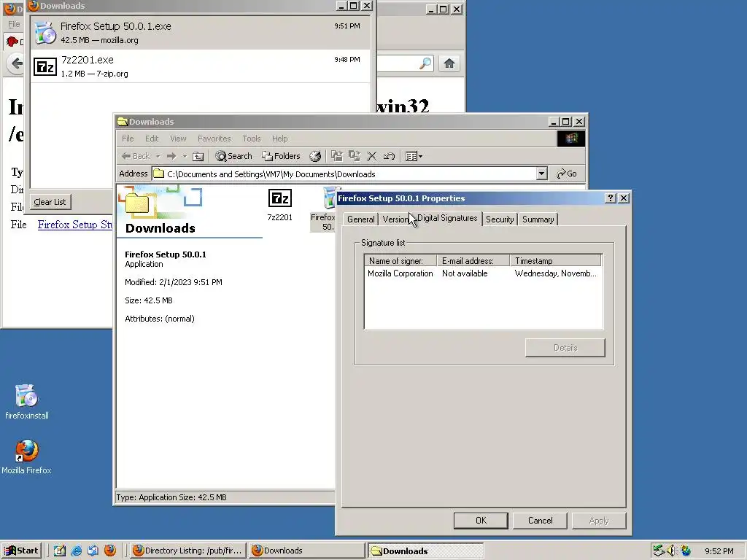
Task: Toggle the Folders pane in Explorer
Action: tap(281, 156)
